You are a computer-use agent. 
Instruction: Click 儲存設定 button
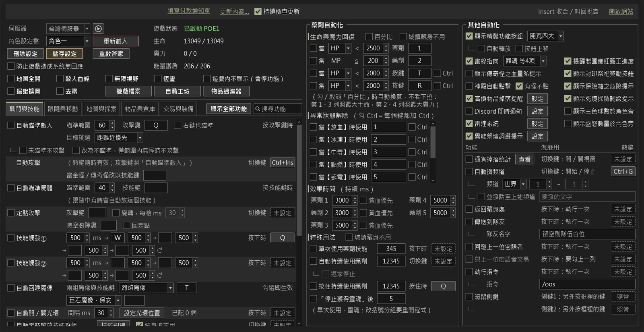point(64,54)
